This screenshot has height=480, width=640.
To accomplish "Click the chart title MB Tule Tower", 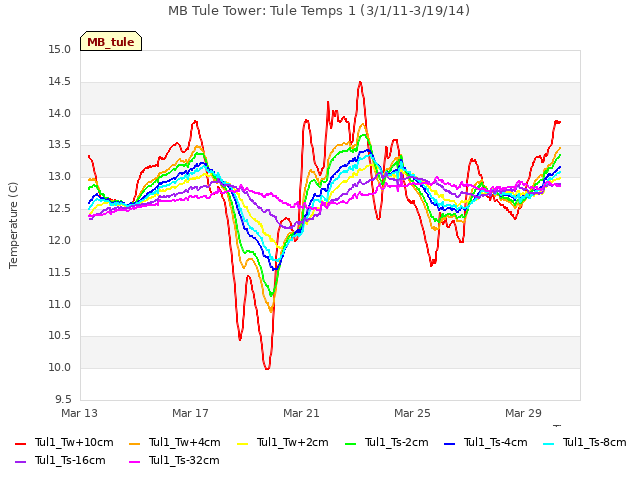I will pos(319,11).
